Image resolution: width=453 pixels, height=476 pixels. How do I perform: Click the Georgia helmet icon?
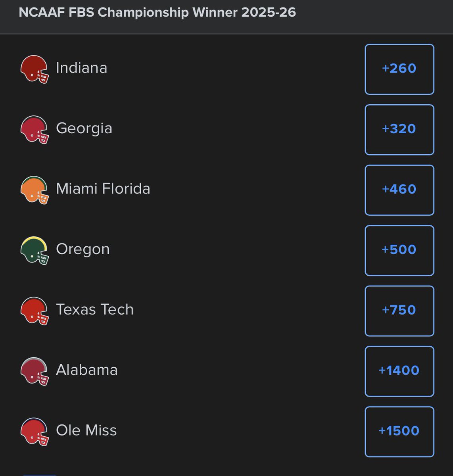coord(35,129)
